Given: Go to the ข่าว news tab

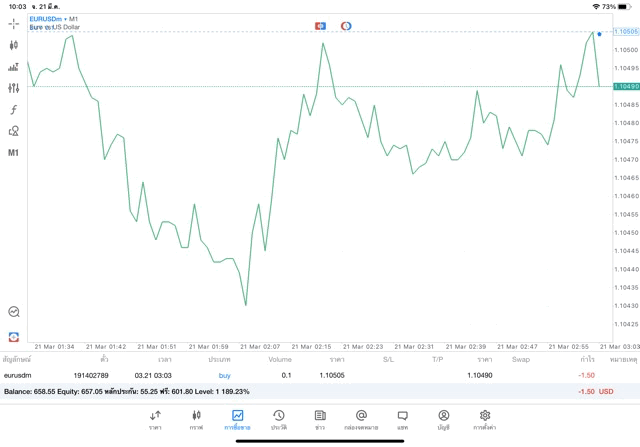Looking at the screenshot, I should coord(320,420).
